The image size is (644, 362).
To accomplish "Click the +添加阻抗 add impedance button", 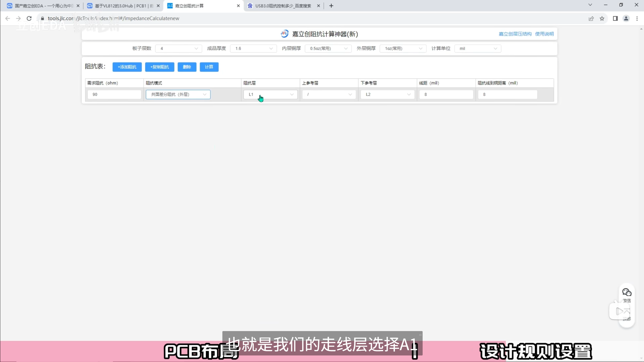I will pos(127,67).
